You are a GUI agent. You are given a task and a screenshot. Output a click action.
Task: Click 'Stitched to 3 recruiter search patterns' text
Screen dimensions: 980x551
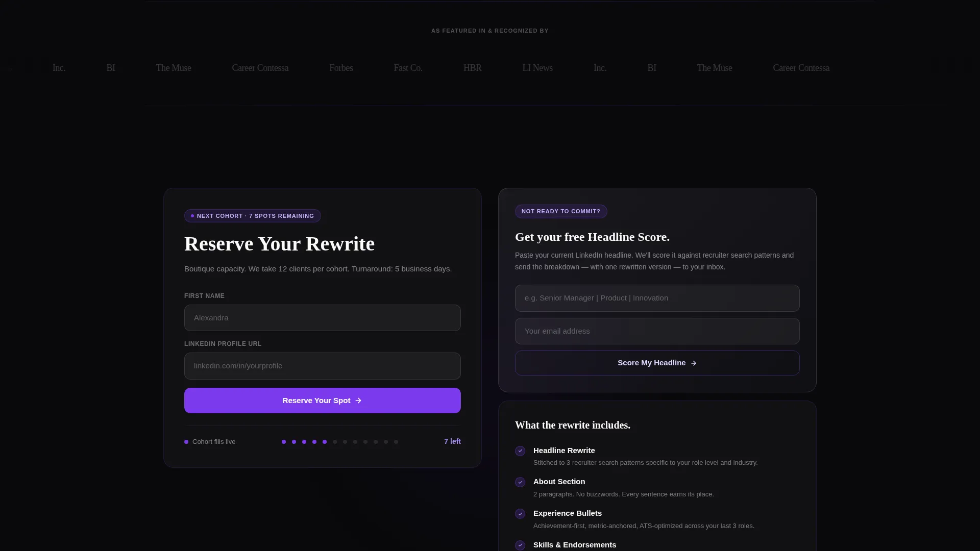click(x=645, y=463)
